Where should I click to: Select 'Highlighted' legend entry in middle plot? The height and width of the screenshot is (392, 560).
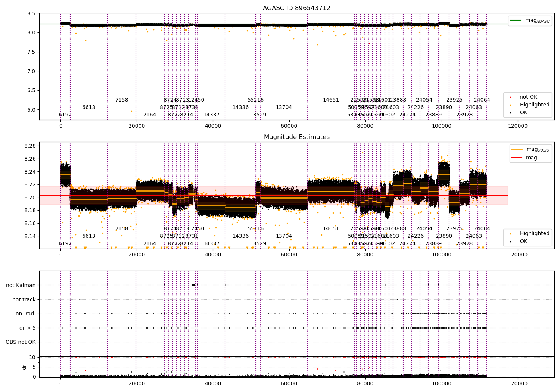pyautogui.click(x=535, y=234)
